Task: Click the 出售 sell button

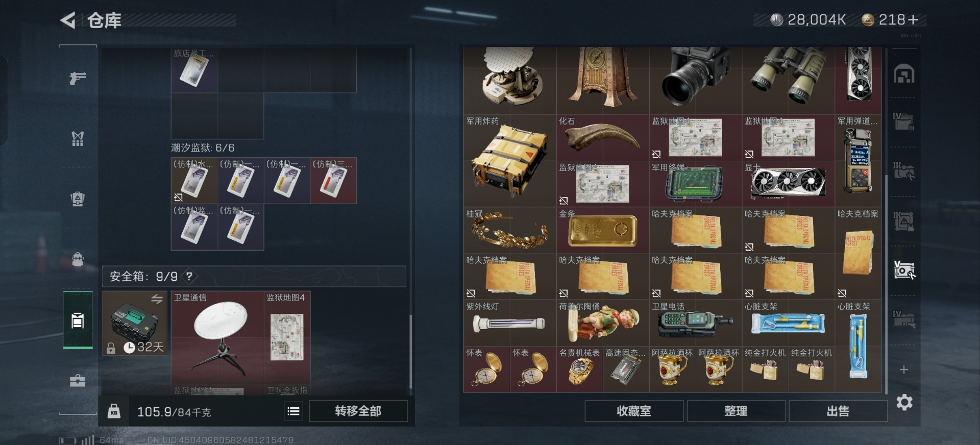Action: tap(838, 411)
